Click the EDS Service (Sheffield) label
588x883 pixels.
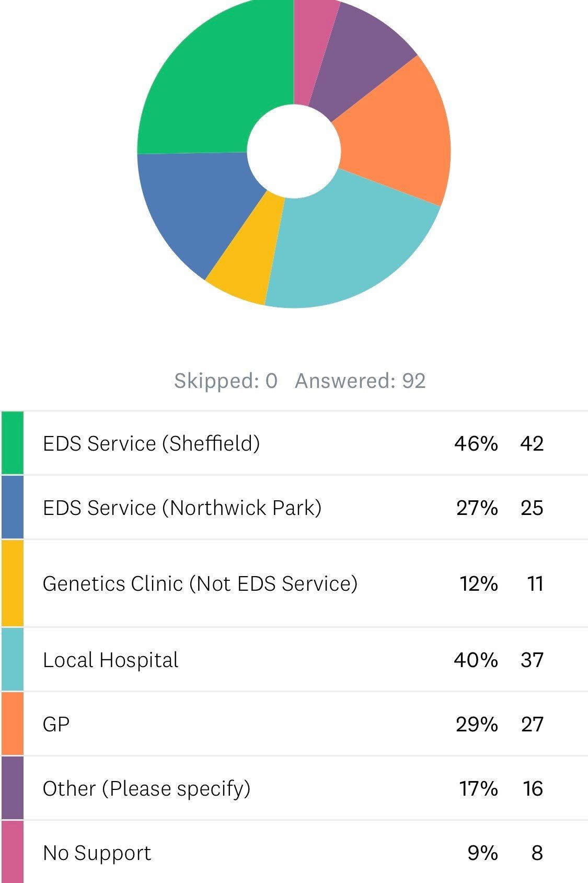[151, 443]
